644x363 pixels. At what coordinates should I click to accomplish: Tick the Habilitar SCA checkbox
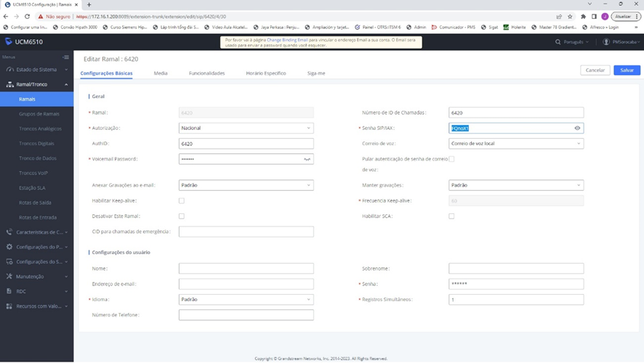(451, 216)
